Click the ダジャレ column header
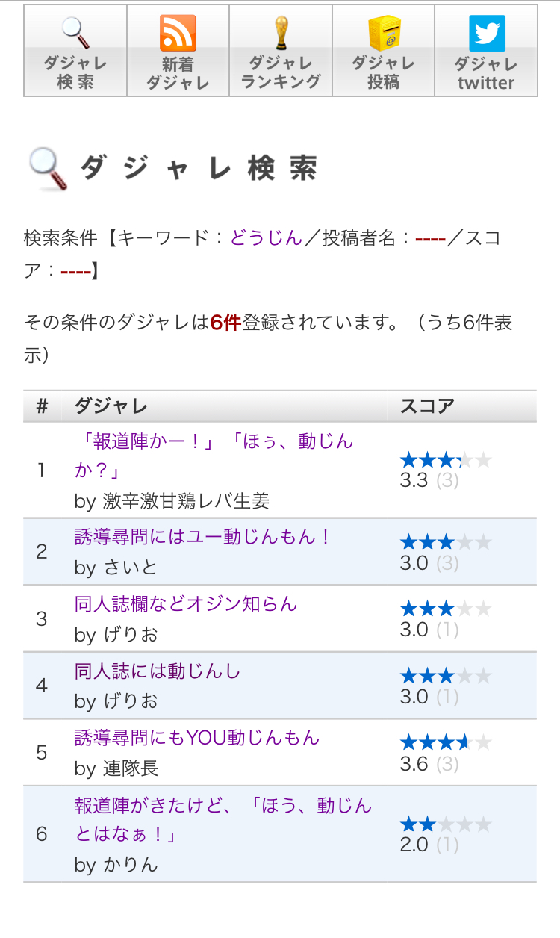Viewport: 560px width, 938px height. pos(111,406)
